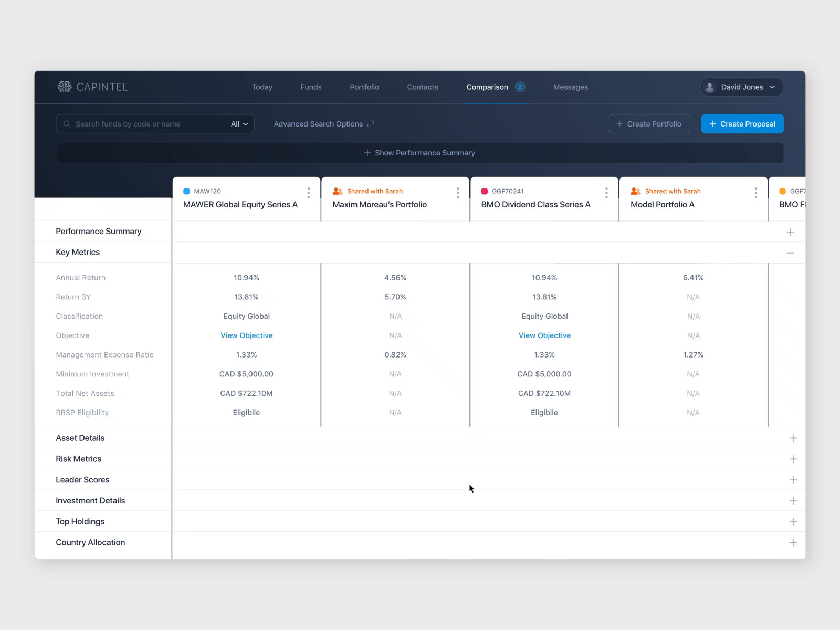Click the 1.27% expense ratio value
This screenshot has width=840, height=630.
pyautogui.click(x=693, y=355)
